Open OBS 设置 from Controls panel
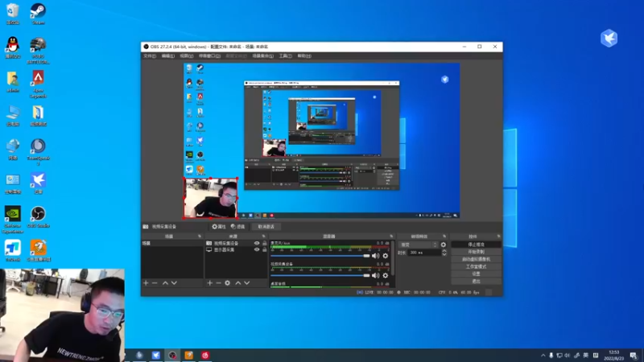The image size is (644, 362). click(476, 274)
